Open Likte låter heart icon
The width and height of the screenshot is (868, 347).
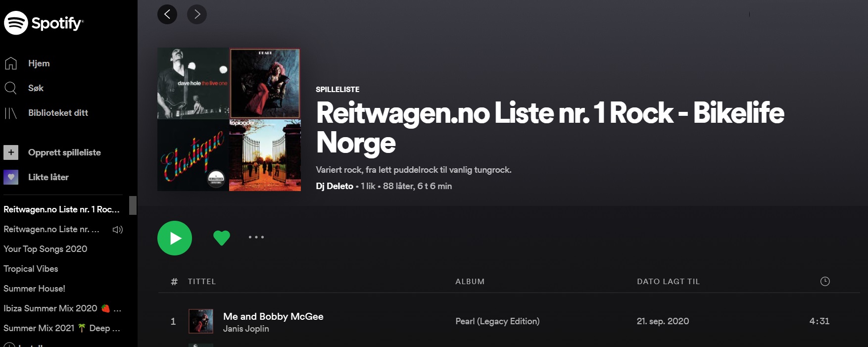tap(11, 177)
